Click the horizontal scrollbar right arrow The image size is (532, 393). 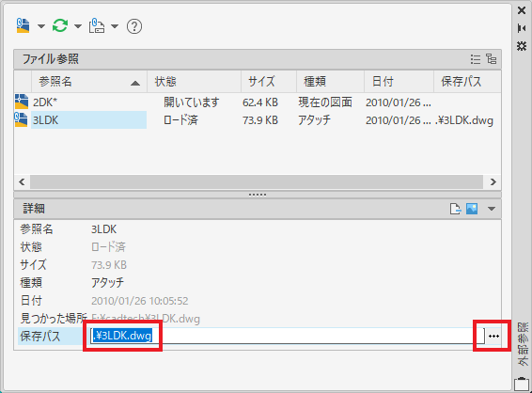(x=493, y=181)
